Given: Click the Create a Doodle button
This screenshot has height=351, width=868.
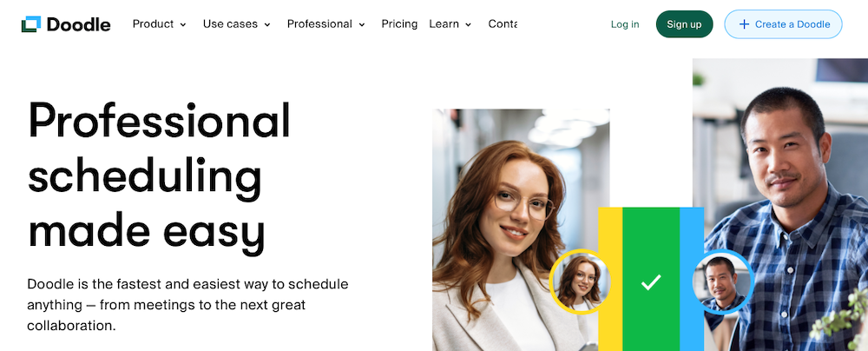Looking at the screenshot, I should [783, 23].
